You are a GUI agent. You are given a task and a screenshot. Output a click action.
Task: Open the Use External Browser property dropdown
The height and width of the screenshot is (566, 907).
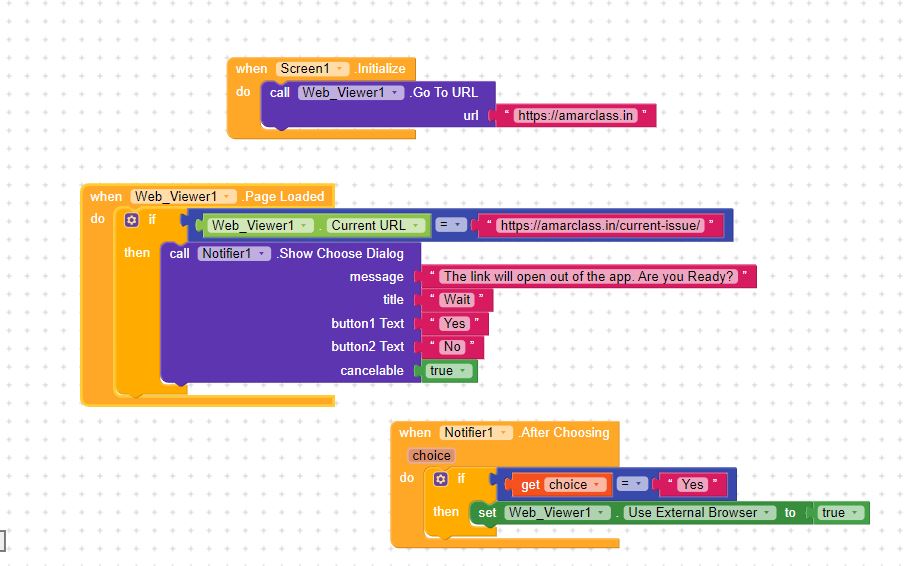pos(699,513)
